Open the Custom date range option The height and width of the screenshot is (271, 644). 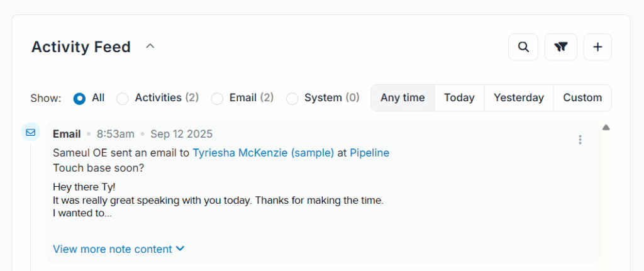(x=582, y=98)
